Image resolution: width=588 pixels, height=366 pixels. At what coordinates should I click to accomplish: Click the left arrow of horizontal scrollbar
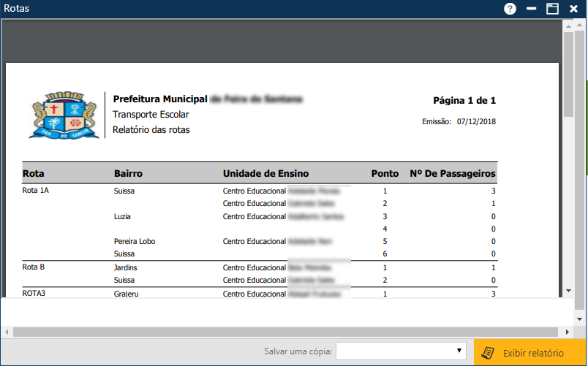coord(7,332)
